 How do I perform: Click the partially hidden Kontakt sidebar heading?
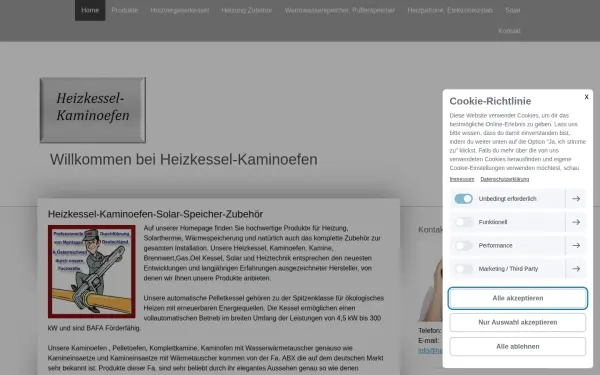[430, 230]
